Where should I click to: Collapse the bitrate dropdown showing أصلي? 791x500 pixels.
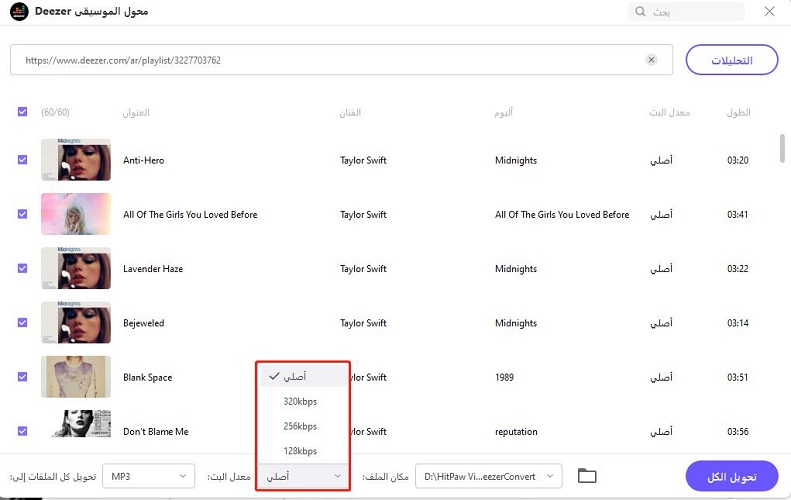[303, 476]
